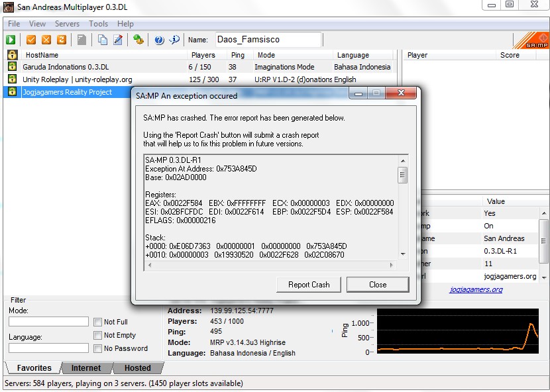Click the Settings gears icon
Viewport: 550px width, 392px height.
coord(138,40)
